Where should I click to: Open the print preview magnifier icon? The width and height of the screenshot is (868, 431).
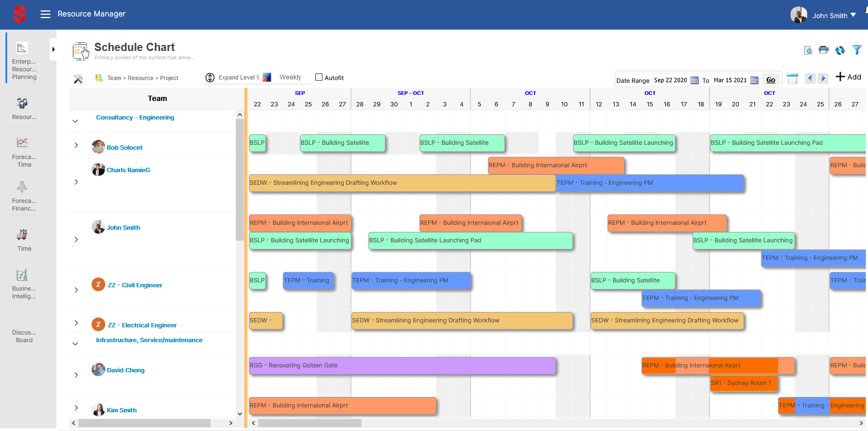[x=808, y=50]
